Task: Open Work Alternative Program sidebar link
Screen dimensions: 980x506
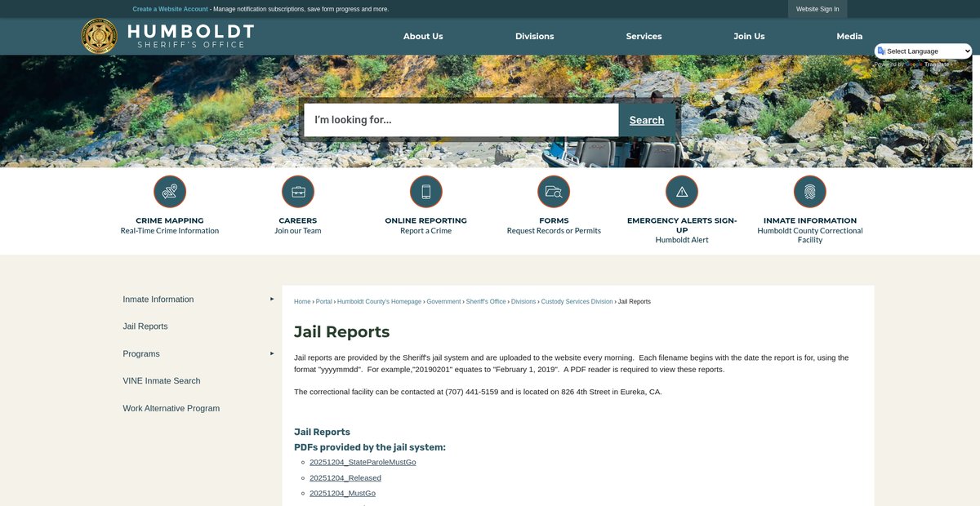Action: tap(171, 409)
